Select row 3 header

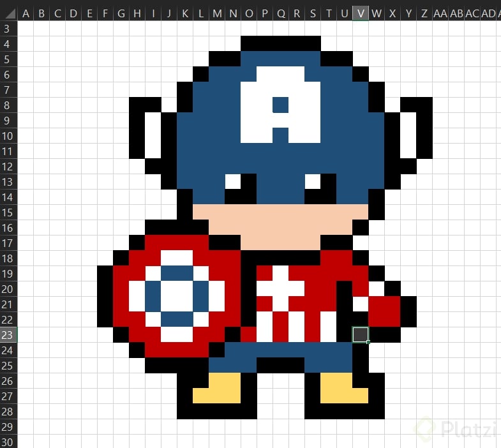pyautogui.click(x=9, y=29)
